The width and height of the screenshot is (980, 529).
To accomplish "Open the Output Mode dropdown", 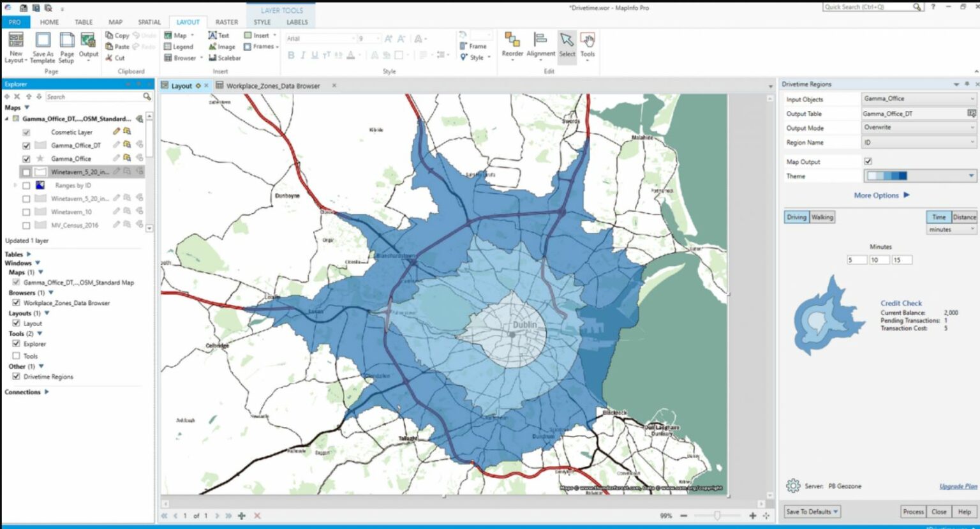I will tap(919, 128).
